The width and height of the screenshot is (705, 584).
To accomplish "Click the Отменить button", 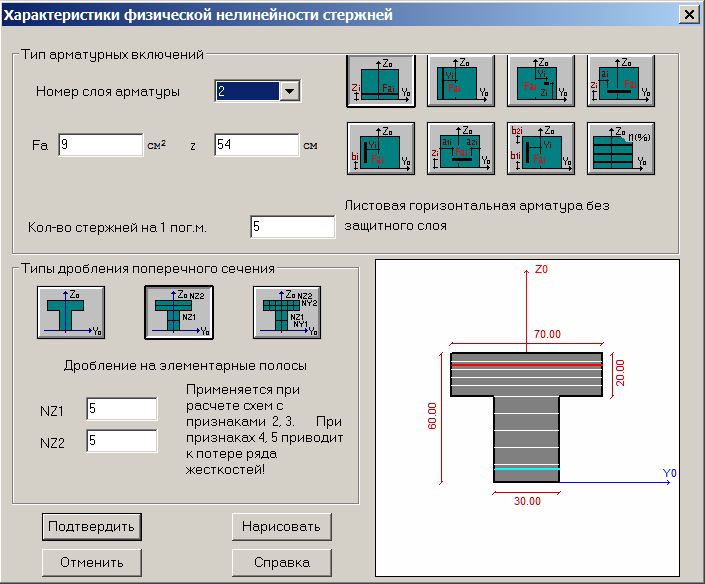I will tap(92, 562).
